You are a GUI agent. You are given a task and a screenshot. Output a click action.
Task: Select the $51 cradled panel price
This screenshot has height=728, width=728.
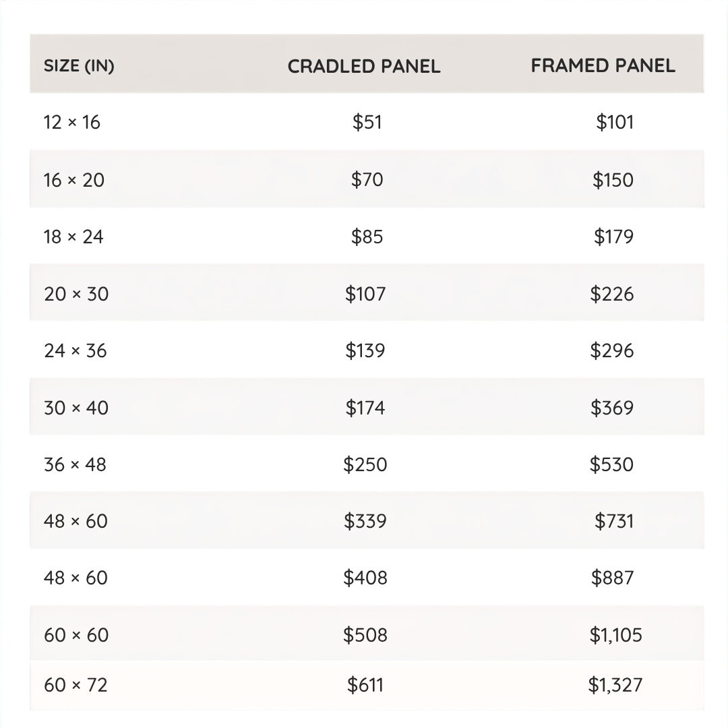pyautogui.click(x=367, y=122)
